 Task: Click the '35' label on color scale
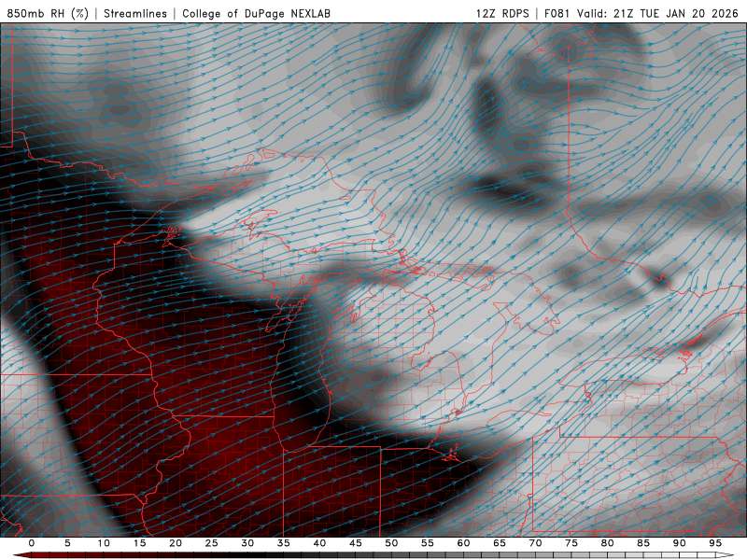click(x=284, y=543)
